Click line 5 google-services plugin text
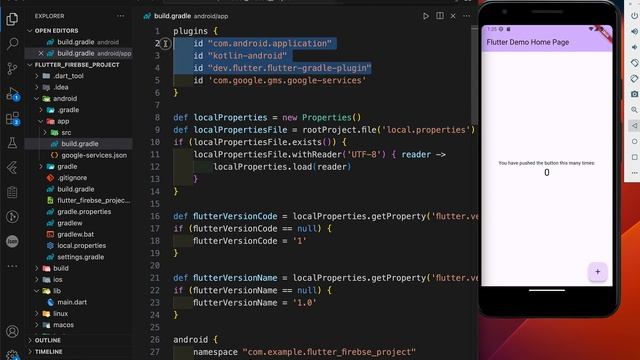Image resolution: width=640 pixels, height=360 pixels. click(280, 80)
